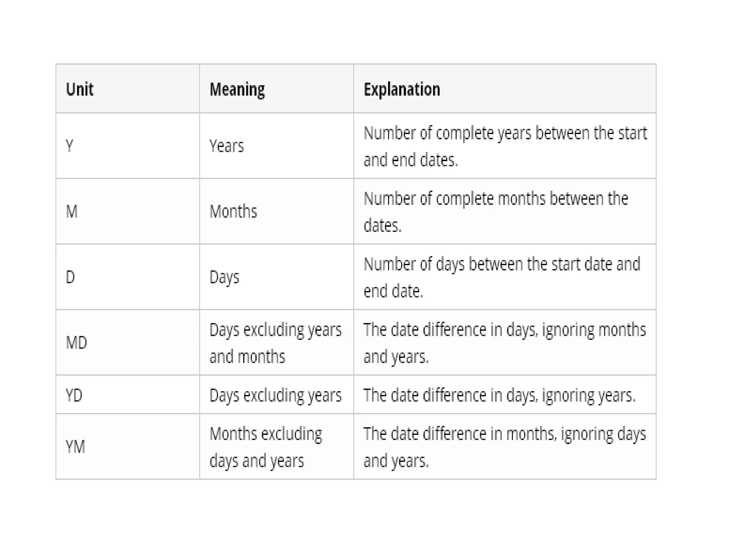Click 'Months excluding days and years' cell
This screenshot has height=560, width=747.
click(x=266, y=447)
